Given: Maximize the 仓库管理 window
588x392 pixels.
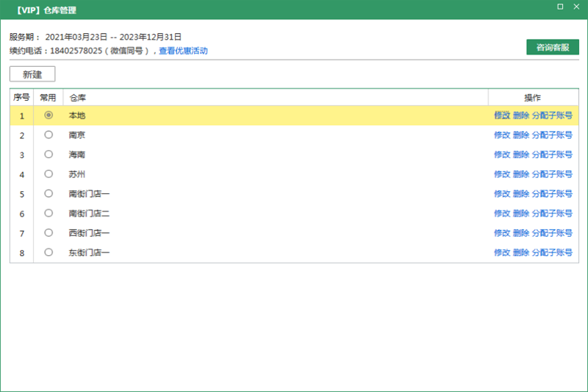Looking at the screenshot, I should [560, 7].
